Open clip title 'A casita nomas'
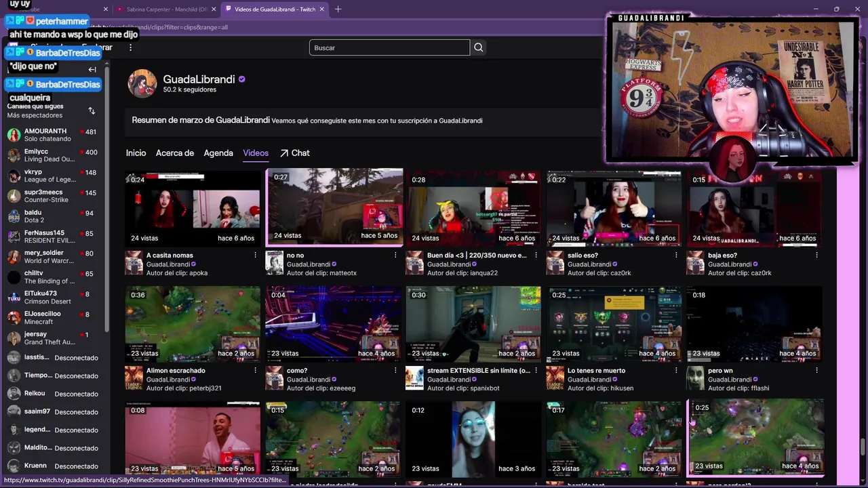The image size is (868, 488). click(x=170, y=256)
